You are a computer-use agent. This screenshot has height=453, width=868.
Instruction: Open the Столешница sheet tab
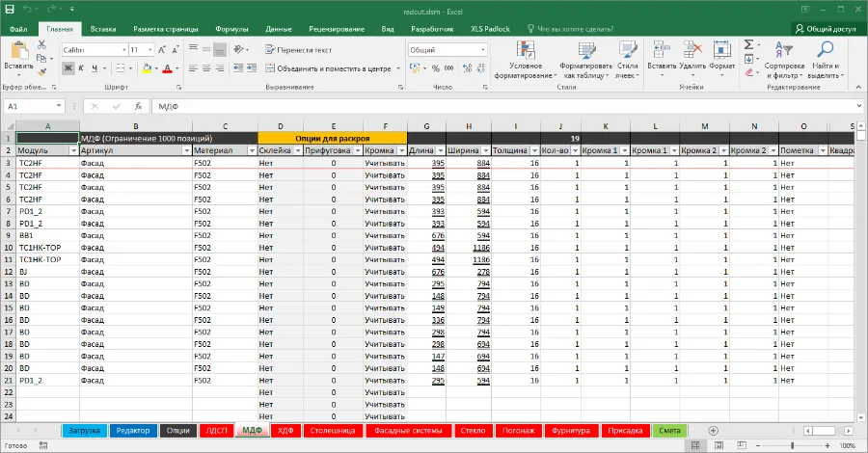coord(335,430)
